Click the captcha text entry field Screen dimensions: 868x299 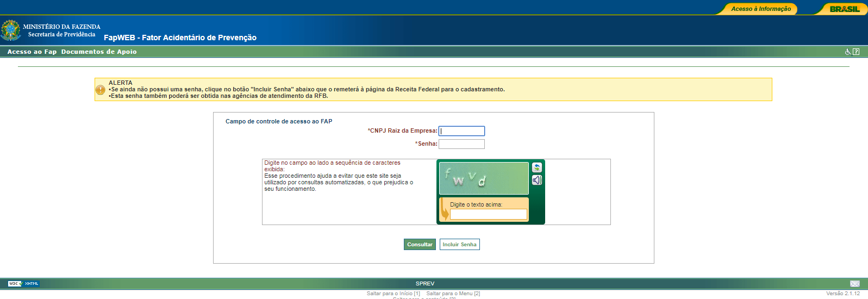tap(488, 214)
